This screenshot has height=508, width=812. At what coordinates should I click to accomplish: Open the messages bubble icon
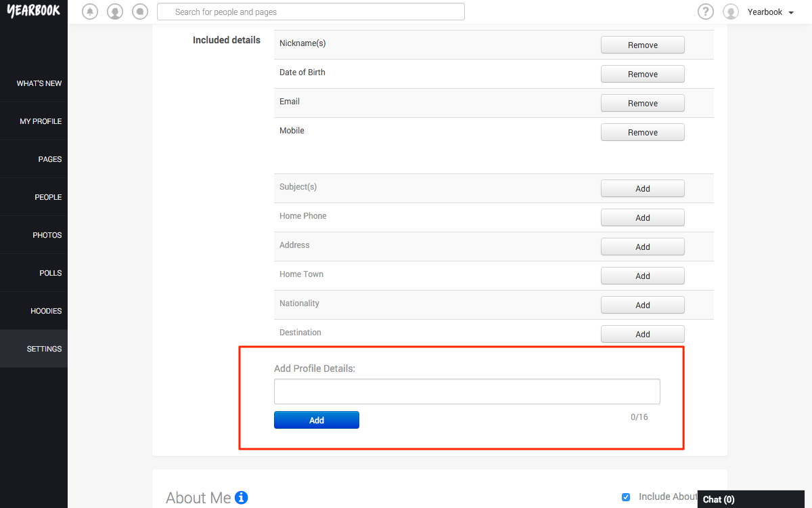140,12
